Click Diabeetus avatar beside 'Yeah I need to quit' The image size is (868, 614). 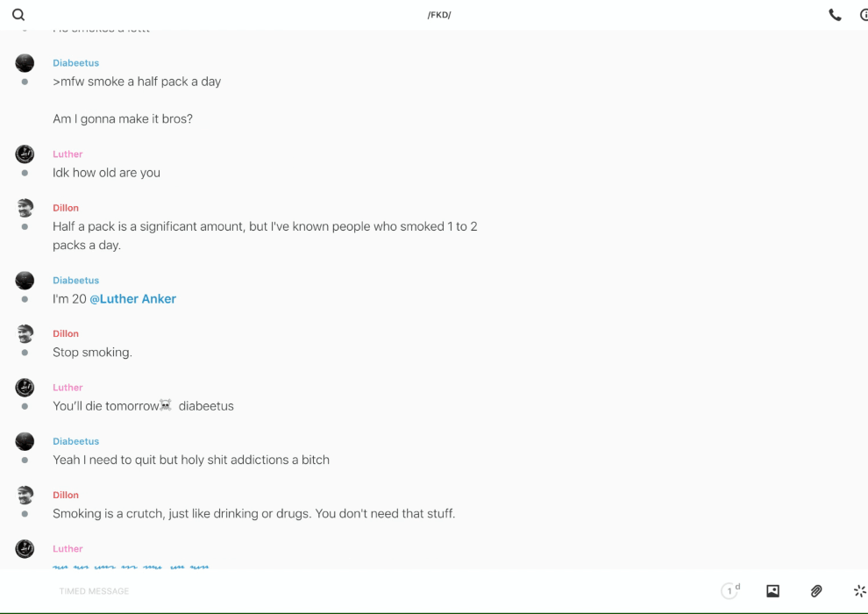(x=25, y=441)
